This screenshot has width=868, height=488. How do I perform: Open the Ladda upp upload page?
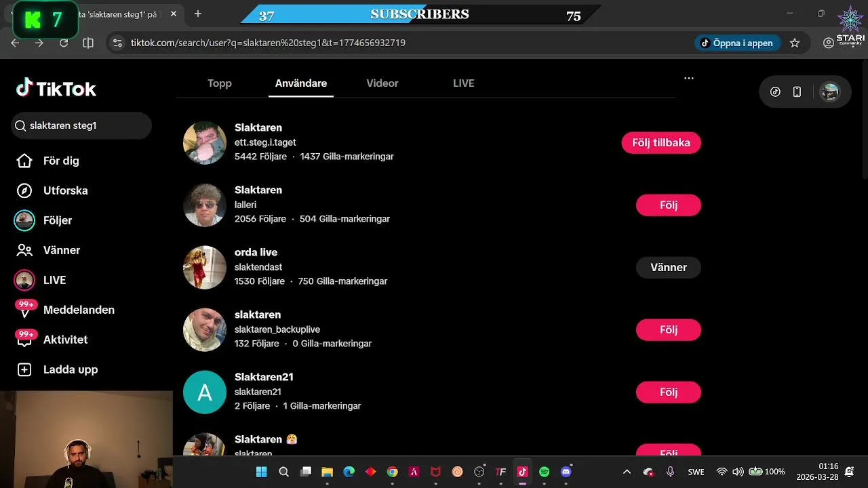tap(57, 369)
